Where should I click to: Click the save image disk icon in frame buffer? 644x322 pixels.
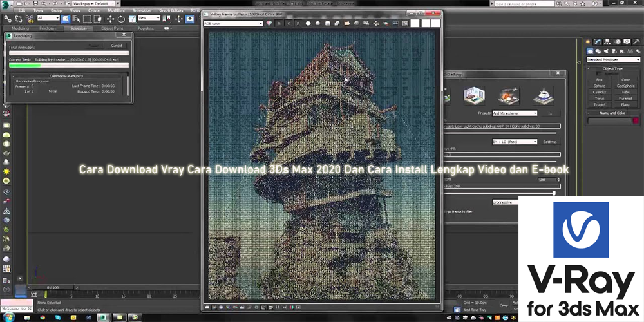click(x=328, y=23)
